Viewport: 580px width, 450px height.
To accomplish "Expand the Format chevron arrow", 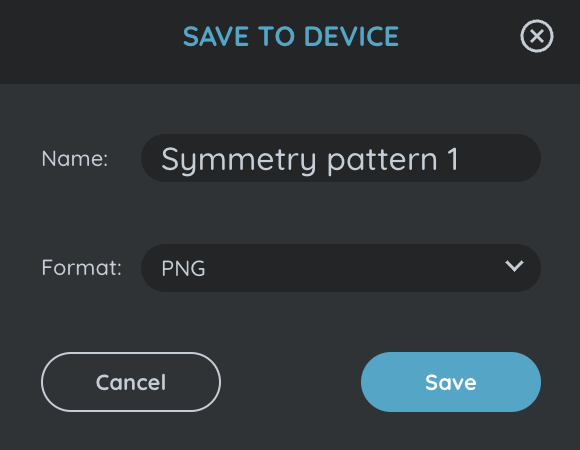I will tap(514, 265).
